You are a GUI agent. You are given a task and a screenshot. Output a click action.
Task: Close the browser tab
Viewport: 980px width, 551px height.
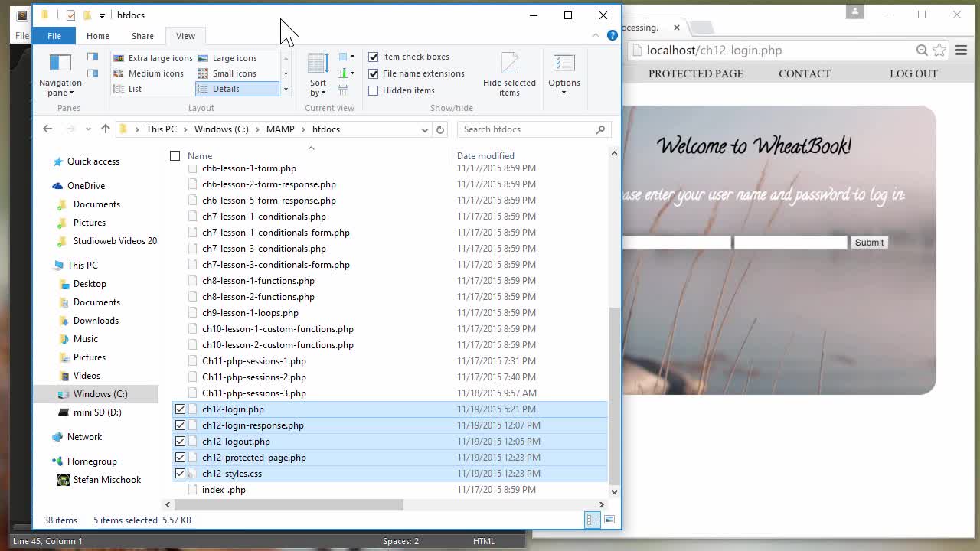point(677,28)
